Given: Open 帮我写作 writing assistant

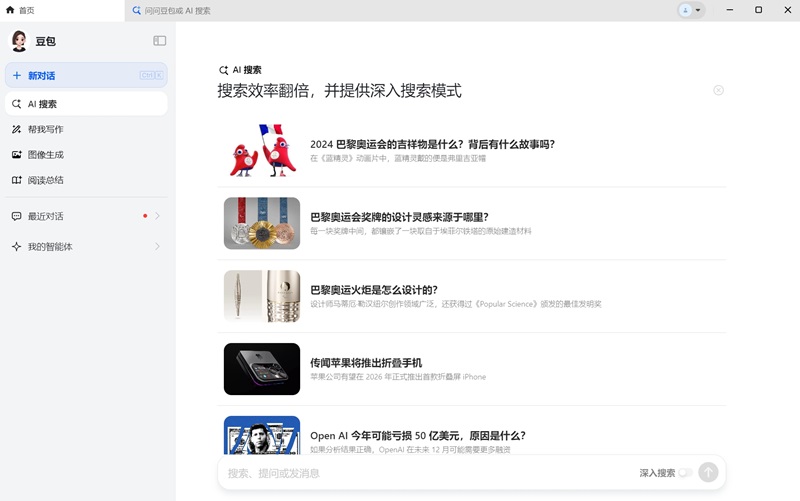Looking at the screenshot, I should [86, 130].
